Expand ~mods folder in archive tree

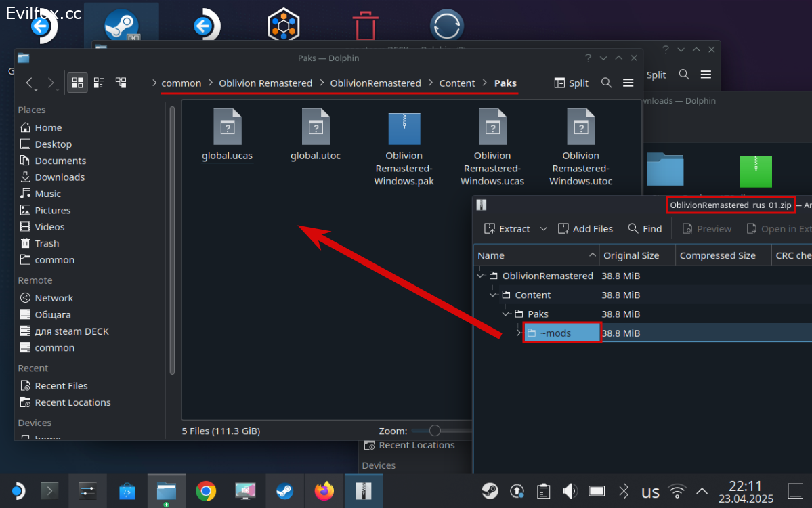tap(518, 333)
